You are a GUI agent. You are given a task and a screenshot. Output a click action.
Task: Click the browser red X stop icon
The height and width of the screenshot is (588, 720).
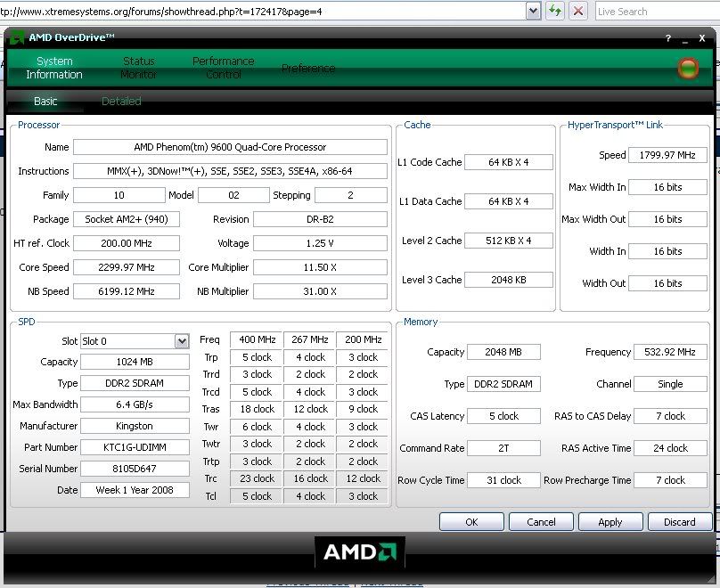tap(578, 11)
